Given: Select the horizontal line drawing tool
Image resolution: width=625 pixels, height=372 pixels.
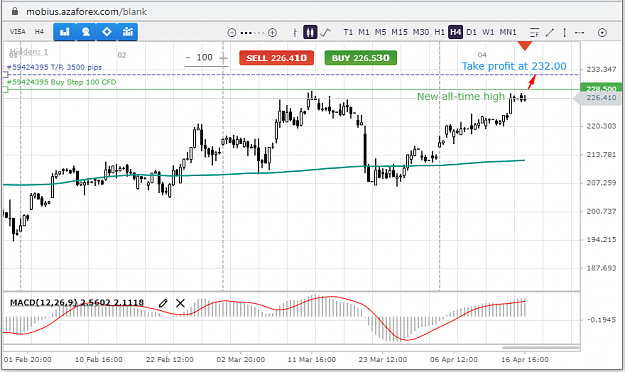Looking at the screenshot, I should [580, 33].
